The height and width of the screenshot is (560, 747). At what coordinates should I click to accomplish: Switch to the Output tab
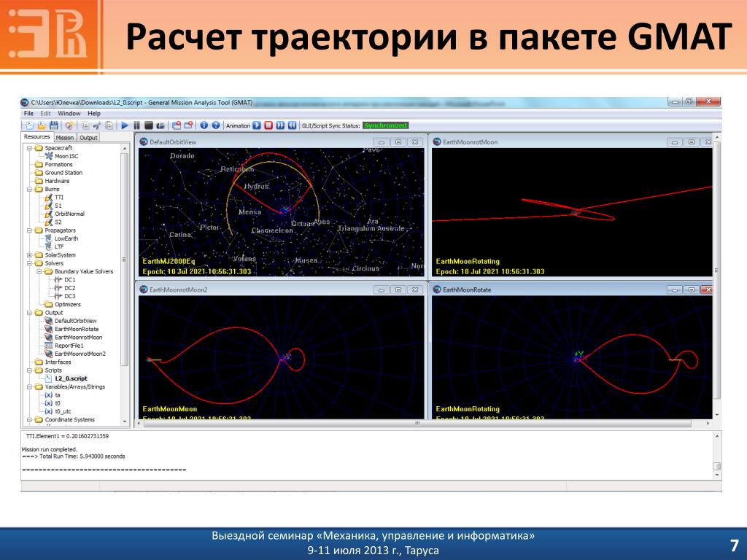[88, 138]
